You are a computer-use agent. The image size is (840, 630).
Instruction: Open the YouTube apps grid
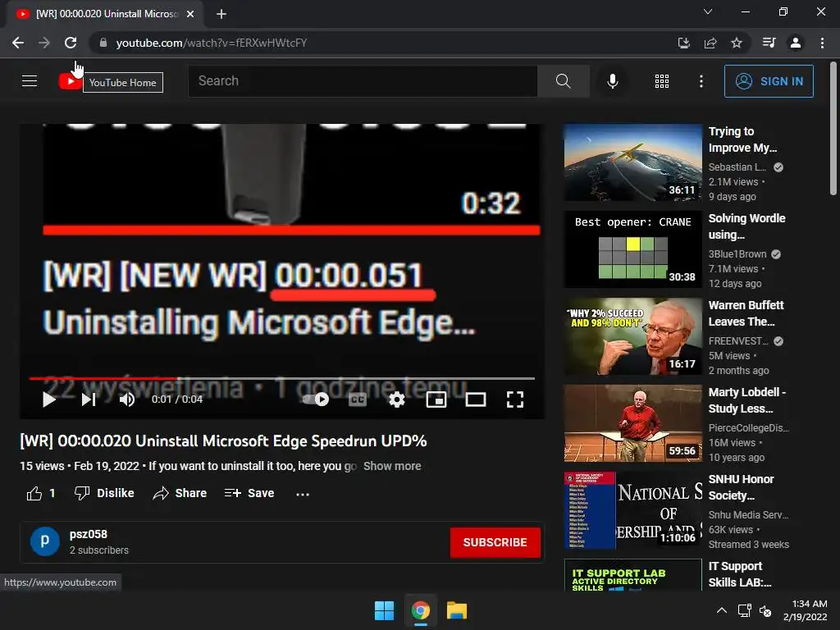(662, 81)
